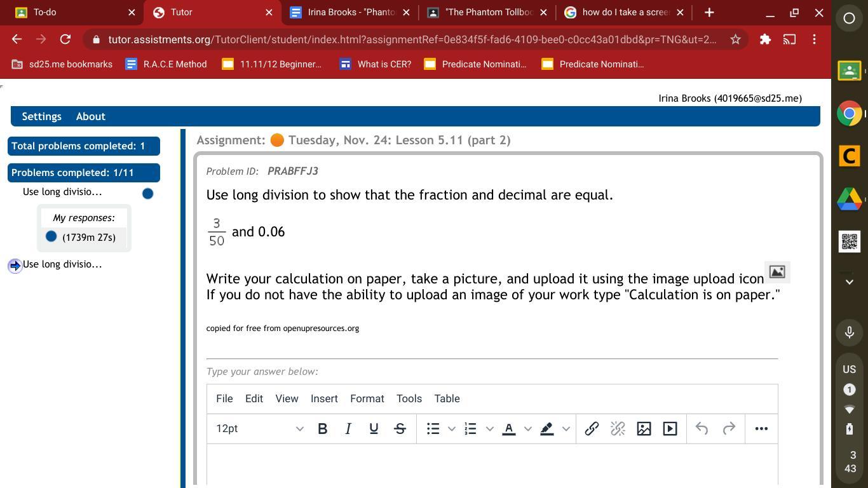The height and width of the screenshot is (488, 868).
Task: Click the blue dot beside first problem
Action: point(147,194)
